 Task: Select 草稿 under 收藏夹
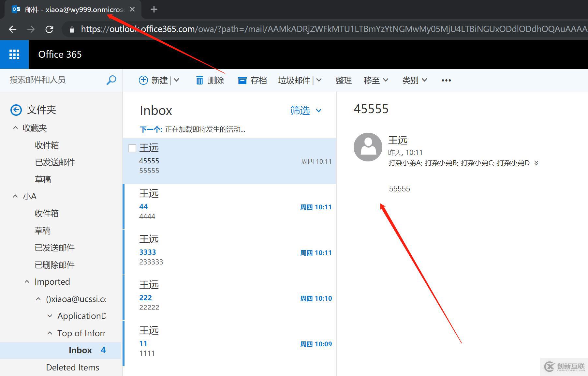click(x=43, y=179)
